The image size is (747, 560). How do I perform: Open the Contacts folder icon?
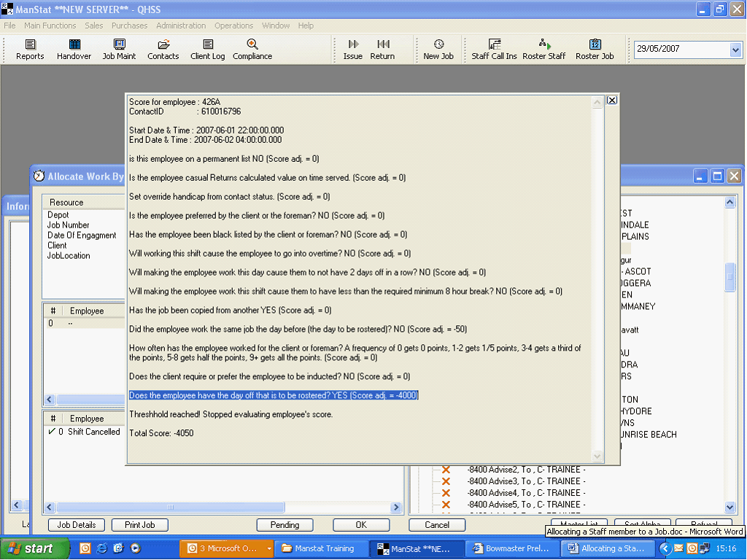(163, 50)
